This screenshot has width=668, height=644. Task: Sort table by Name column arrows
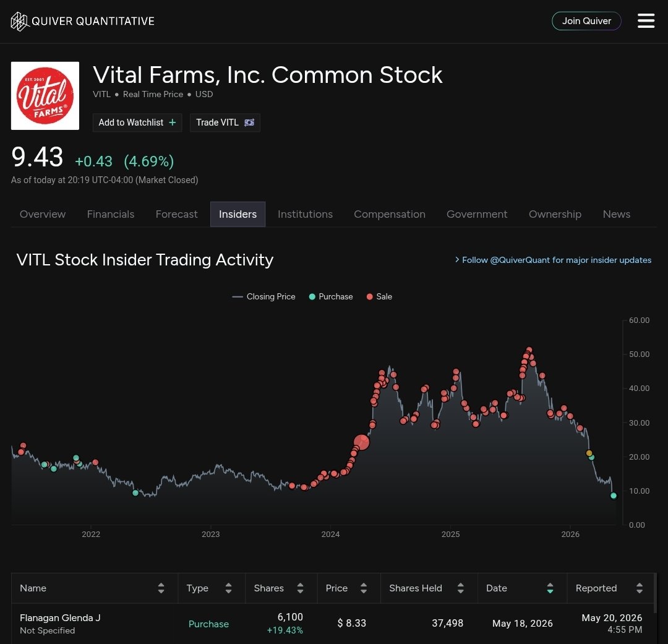(x=161, y=588)
